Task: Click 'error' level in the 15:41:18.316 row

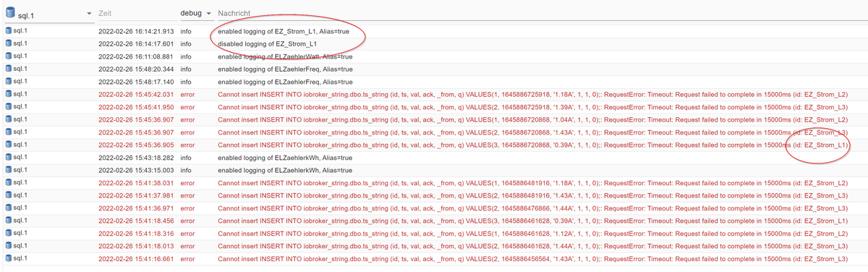Action: 187,233
